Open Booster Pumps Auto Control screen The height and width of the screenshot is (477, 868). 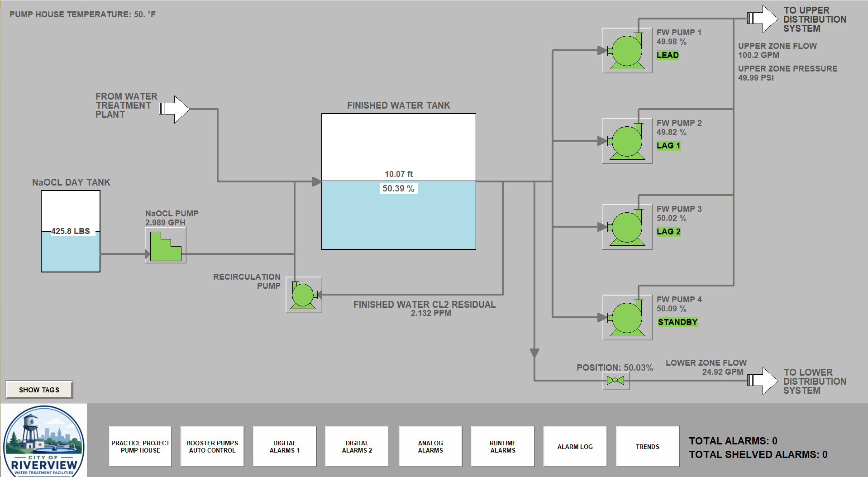pyautogui.click(x=212, y=447)
